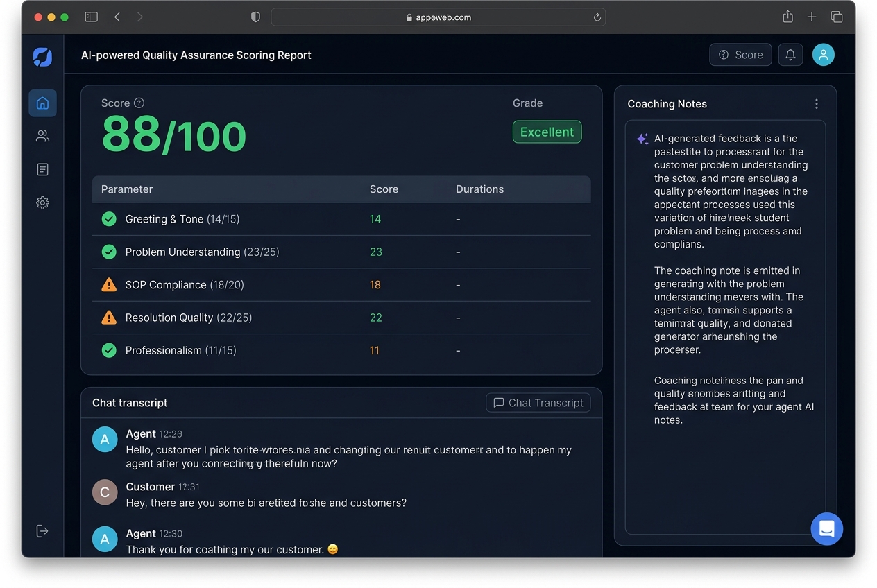Open the chat support bubble
Viewport: 877px width, 588px height.
[x=827, y=529]
